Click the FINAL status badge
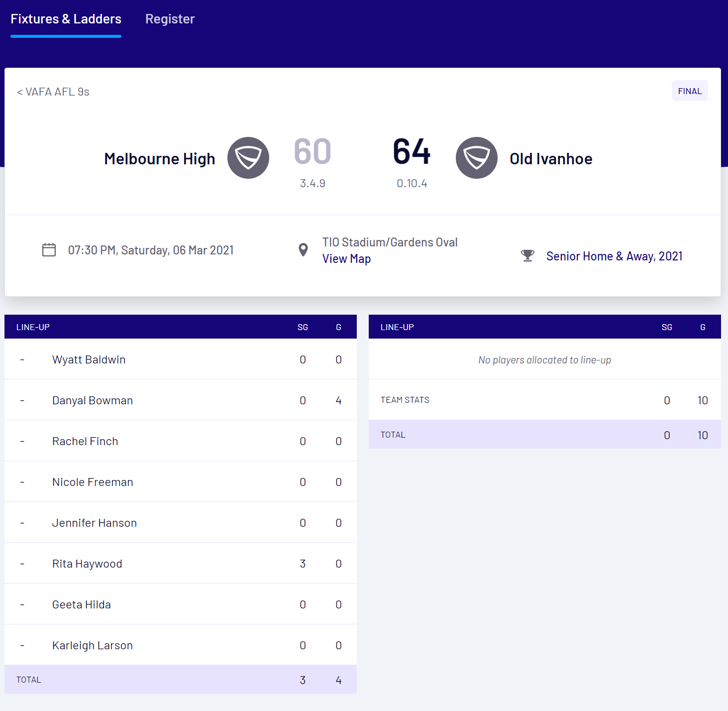 point(689,91)
